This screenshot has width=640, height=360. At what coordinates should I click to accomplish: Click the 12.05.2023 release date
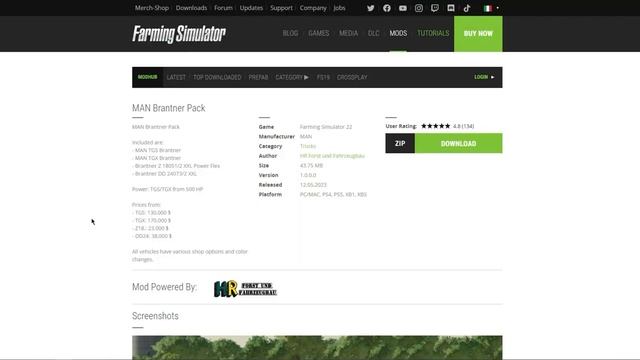click(x=313, y=185)
